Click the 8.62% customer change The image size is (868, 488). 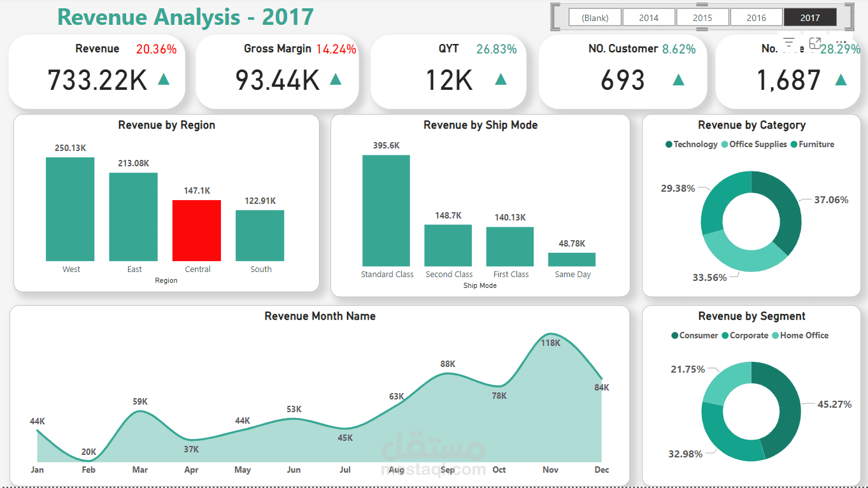[x=679, y=49]
